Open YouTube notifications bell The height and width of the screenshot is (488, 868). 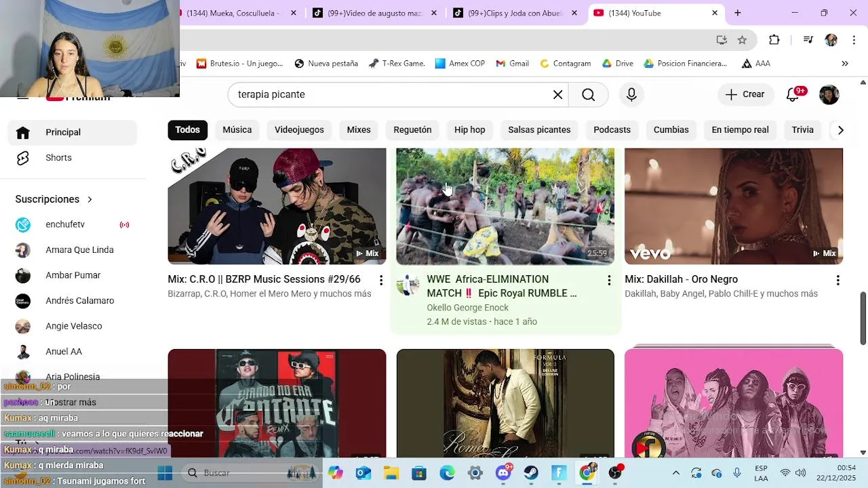click(x=793, y=95)
